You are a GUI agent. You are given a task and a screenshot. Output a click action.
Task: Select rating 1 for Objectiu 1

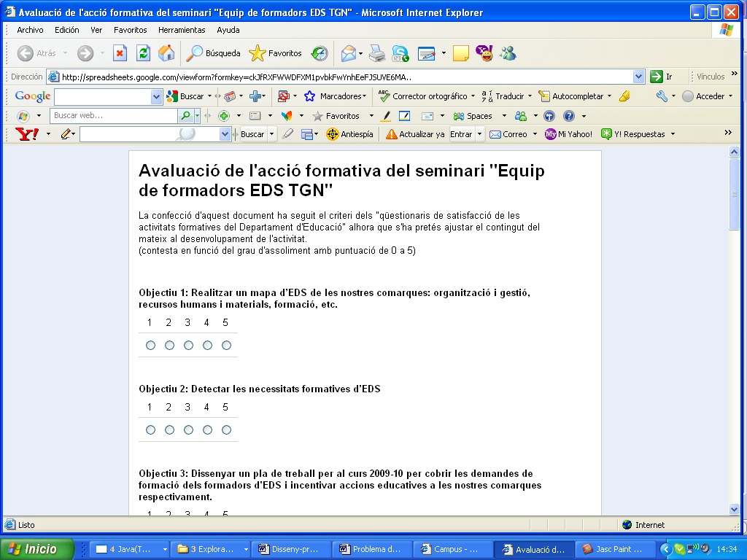150,345
